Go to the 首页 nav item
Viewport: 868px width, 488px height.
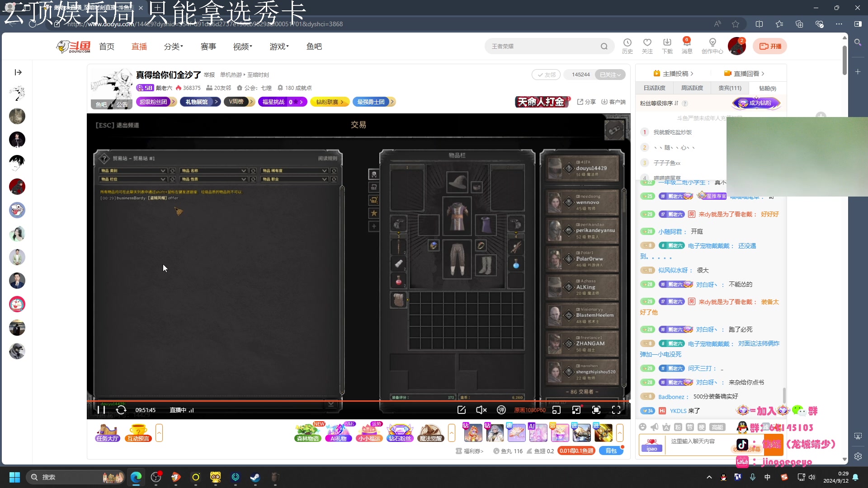click(x=107, y=47)
